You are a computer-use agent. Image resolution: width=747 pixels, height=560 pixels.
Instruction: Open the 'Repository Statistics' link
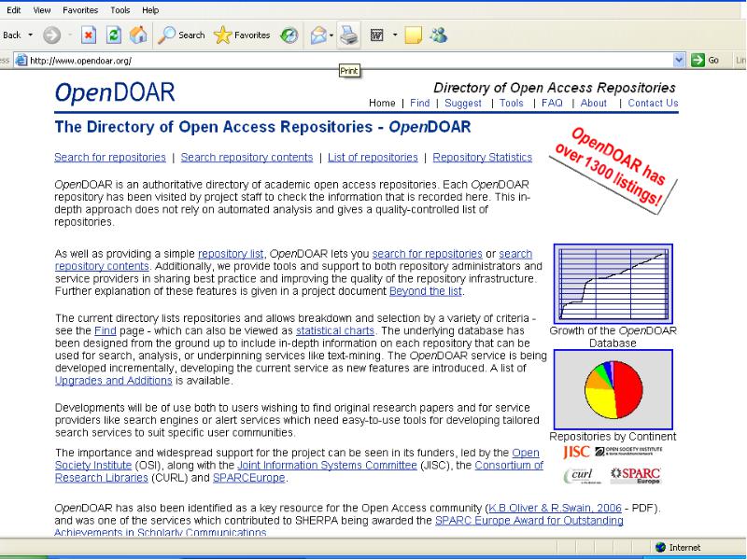[x=482, y=157]
